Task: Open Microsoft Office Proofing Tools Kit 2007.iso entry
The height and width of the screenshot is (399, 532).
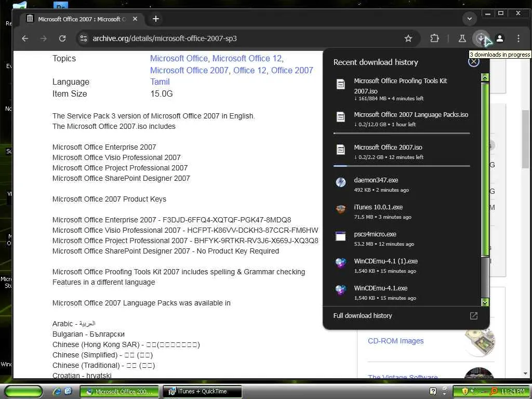Action: pyautogui.click(x=402, y=89)
